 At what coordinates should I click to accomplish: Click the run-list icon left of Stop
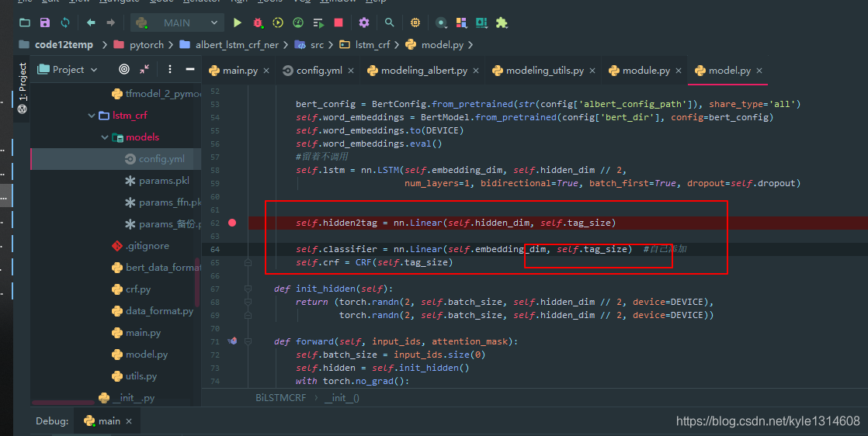pos(318,22)
